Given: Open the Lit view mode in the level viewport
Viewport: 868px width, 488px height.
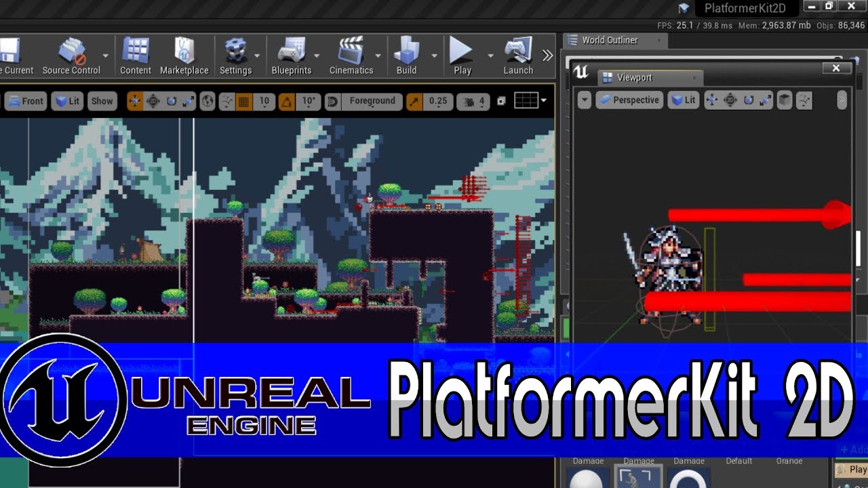Looking at the screenshot, I should [x=67, y=101].
